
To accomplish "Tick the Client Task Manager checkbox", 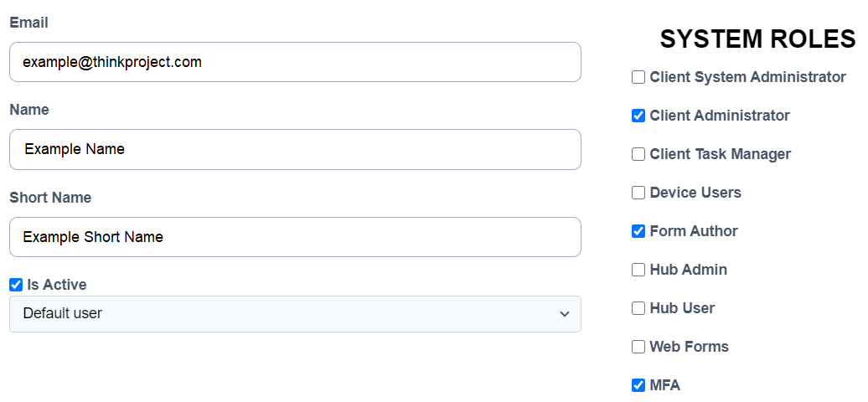I will coord(638,154).
